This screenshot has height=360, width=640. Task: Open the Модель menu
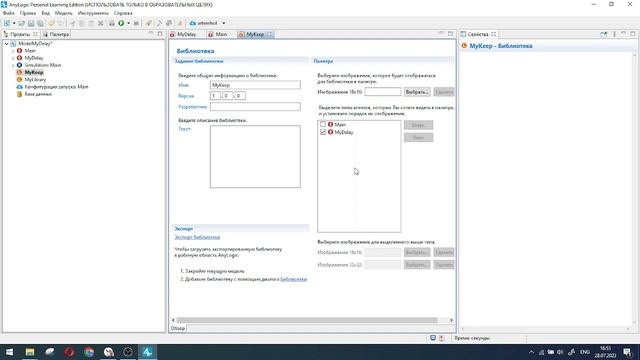64,13
